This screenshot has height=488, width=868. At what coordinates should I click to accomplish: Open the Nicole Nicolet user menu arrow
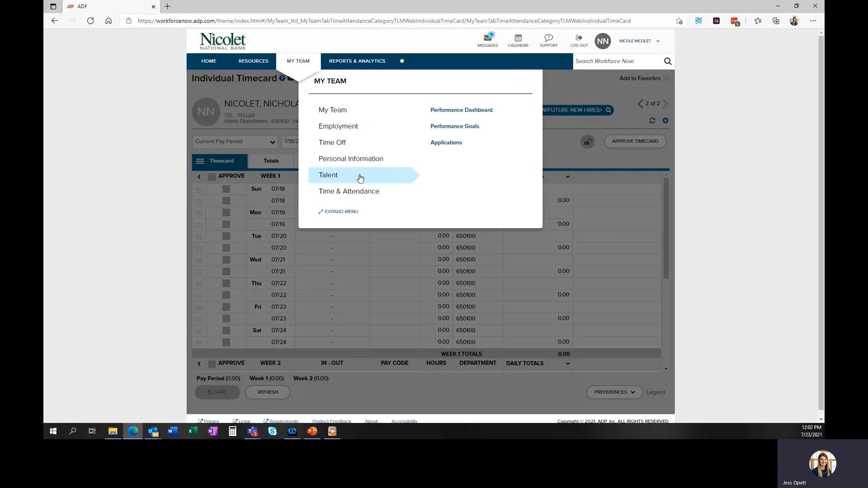pos(658,41)
